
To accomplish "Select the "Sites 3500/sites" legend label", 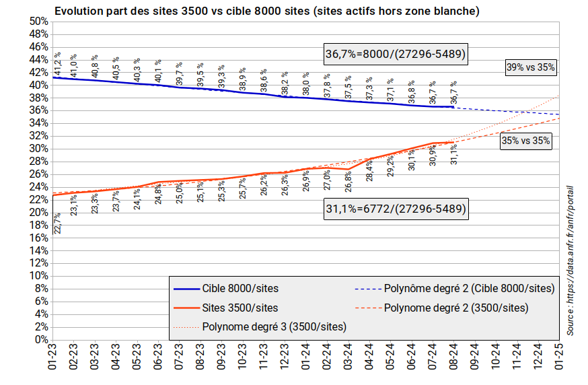I will point(240,308).
